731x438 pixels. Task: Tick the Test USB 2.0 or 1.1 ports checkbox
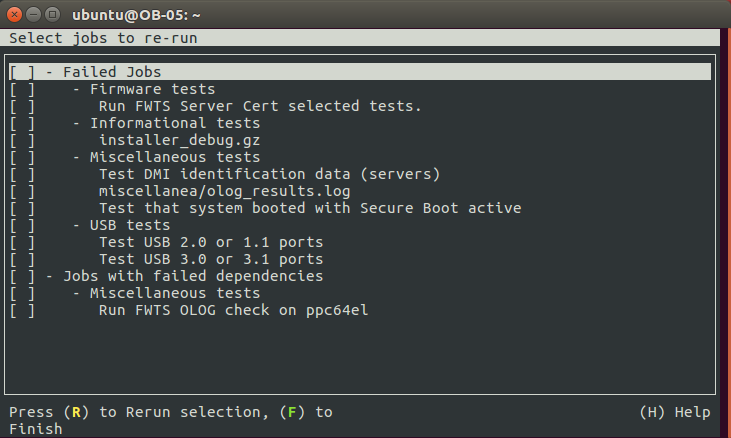click(22, 242)
